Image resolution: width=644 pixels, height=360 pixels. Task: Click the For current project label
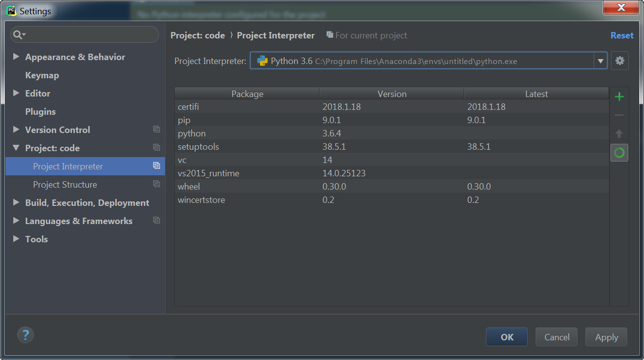pos(371,35)
